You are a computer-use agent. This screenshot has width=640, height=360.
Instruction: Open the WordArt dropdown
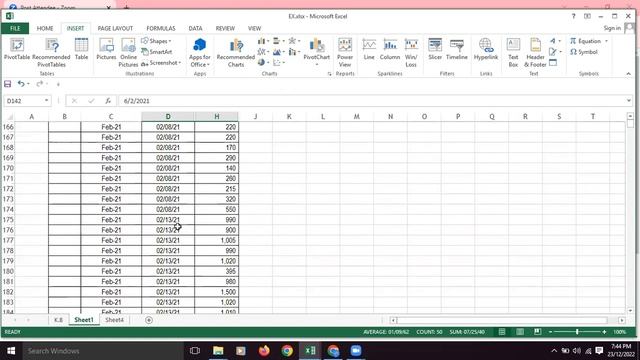coord(555,41)
